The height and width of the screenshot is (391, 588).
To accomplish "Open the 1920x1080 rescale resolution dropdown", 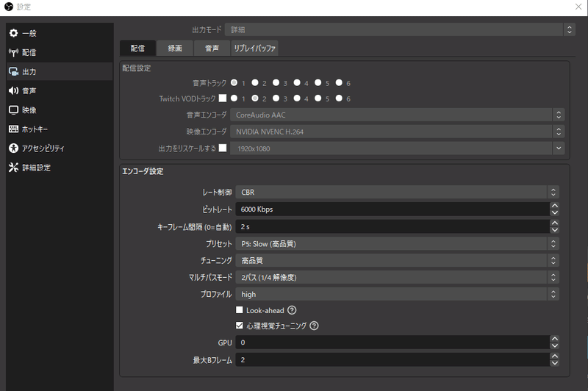I will click(x=397, y=148).
